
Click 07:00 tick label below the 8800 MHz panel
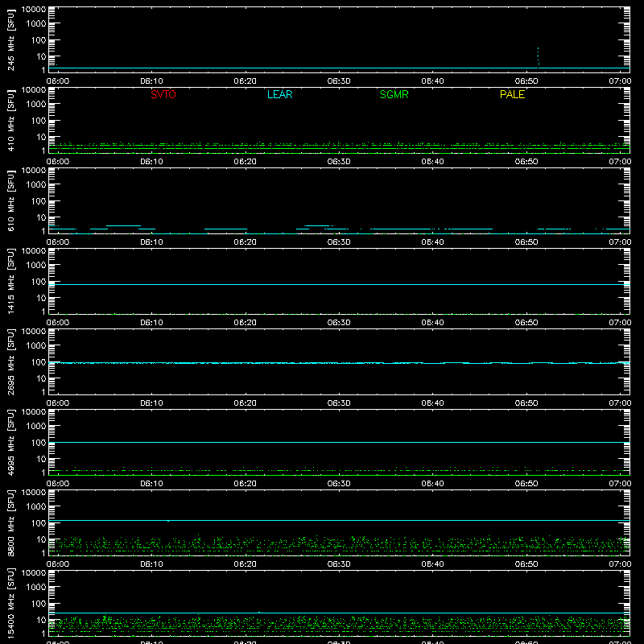(620, 564)
